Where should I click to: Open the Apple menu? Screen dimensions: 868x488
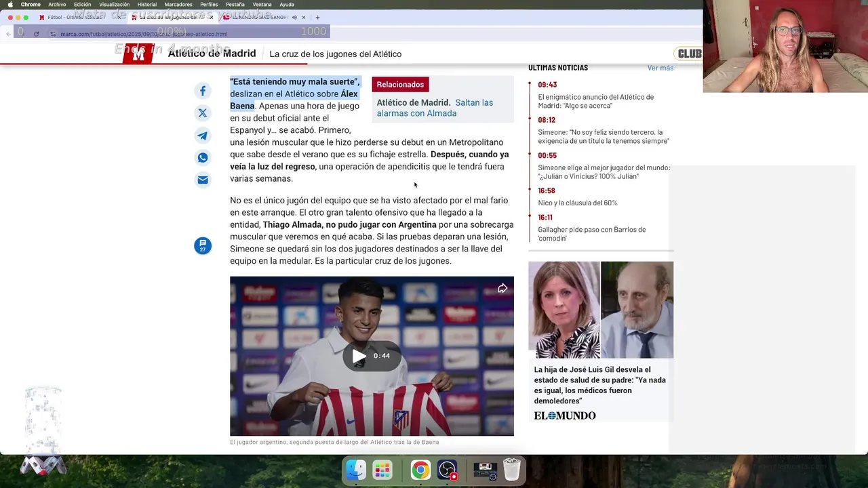[x=9, y=5]
